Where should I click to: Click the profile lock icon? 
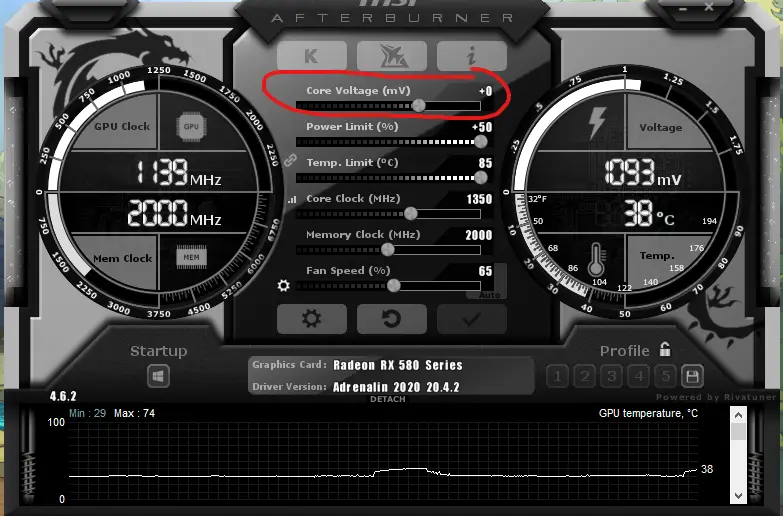(x=665, y=349)
